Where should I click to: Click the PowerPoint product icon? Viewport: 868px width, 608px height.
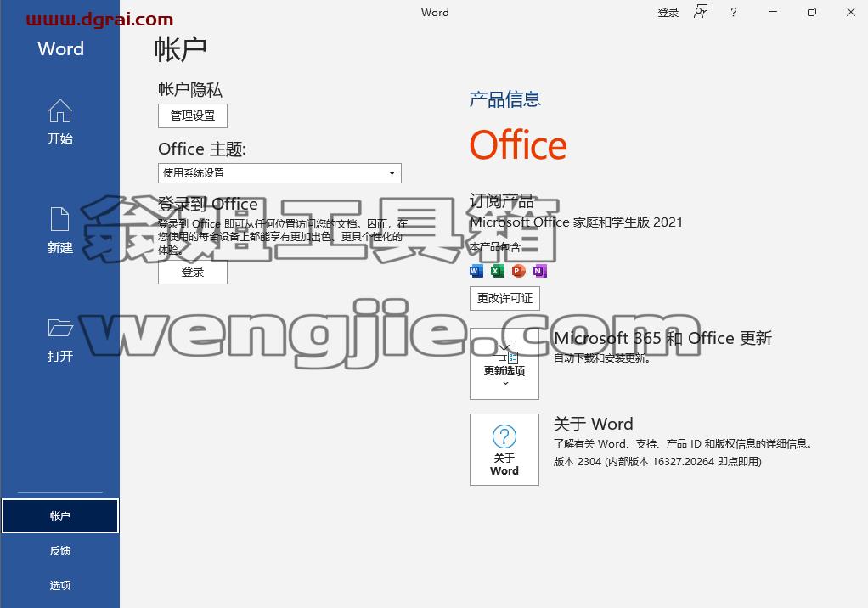518,271
